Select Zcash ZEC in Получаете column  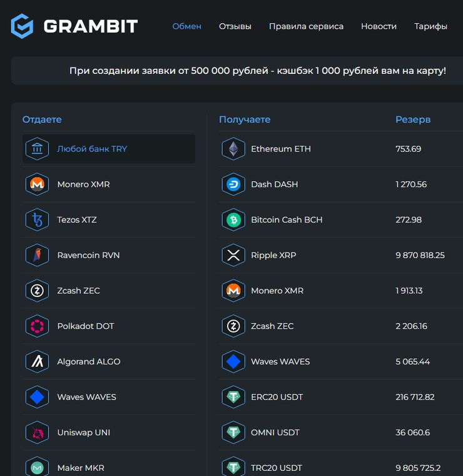click(341, 326)
